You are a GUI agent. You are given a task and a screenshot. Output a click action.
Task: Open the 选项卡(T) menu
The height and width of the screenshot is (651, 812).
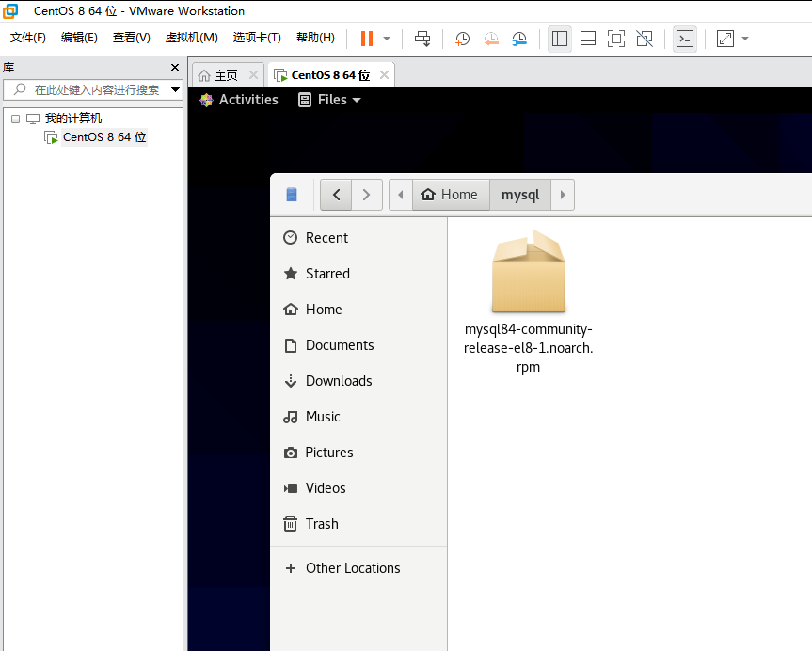pyautogui.click(x=257, y=38)
